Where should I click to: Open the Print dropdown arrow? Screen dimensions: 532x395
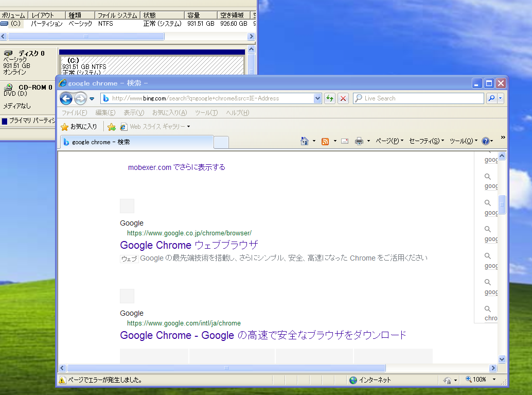click(x=368, y=141)
